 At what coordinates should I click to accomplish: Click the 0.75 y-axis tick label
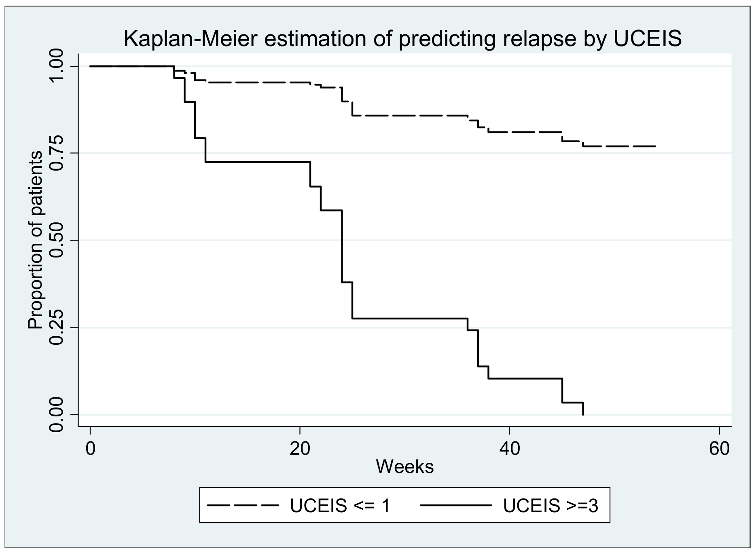tap(57, 153)
